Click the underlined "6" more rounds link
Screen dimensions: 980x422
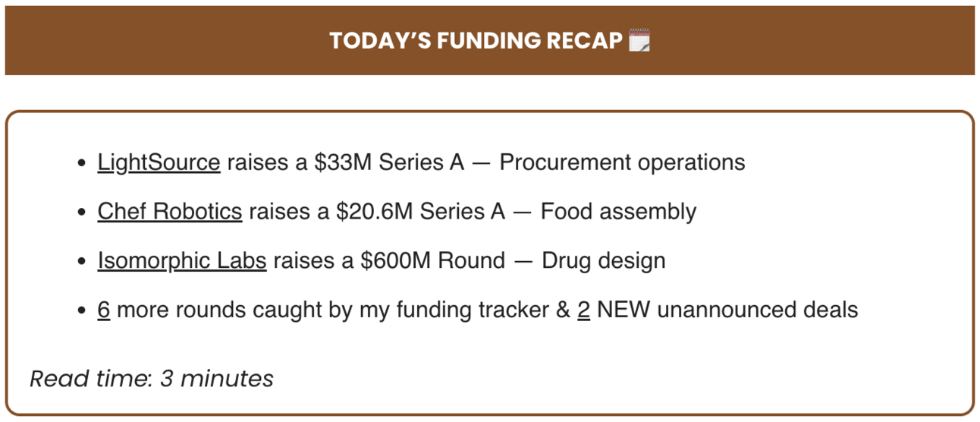pos(104,310)
